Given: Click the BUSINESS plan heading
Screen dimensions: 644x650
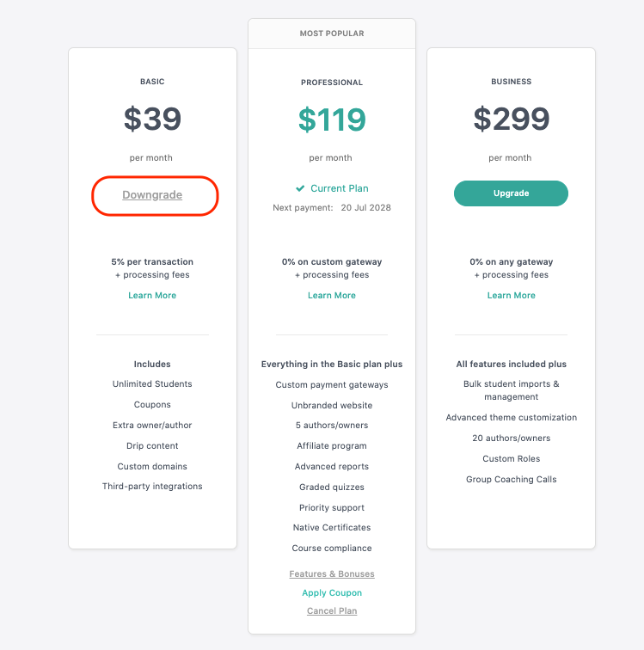Looking at the screenshot, I should 512,82.
